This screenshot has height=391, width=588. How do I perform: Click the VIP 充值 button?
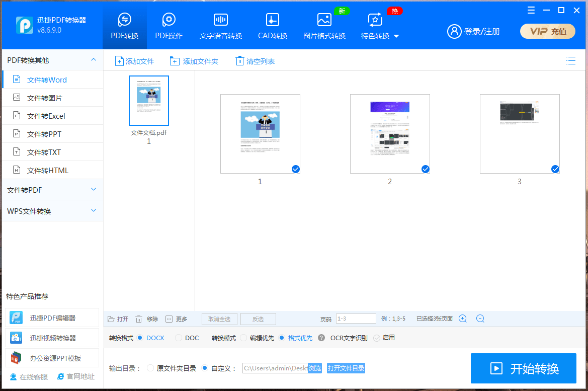547,32
